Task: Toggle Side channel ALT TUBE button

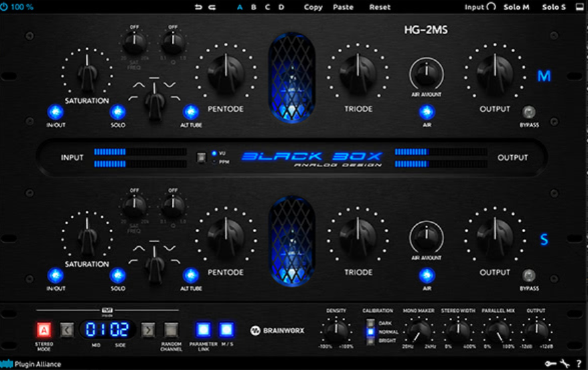Action: pos(191,275)
